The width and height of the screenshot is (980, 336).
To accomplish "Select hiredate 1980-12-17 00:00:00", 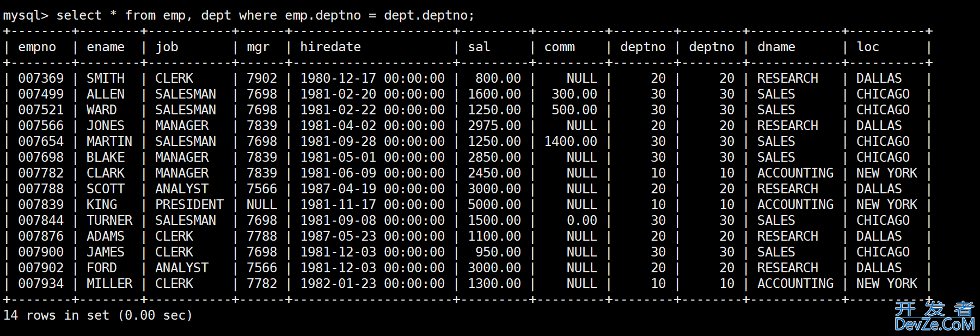I will point(372,78).
